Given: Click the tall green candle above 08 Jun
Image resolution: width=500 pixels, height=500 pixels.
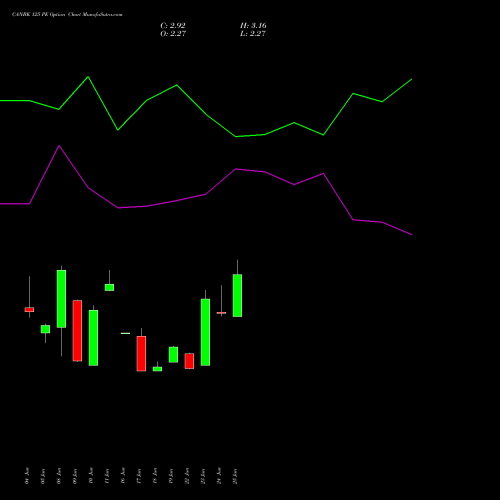Looking at the screenshot, I should point(61,299).
